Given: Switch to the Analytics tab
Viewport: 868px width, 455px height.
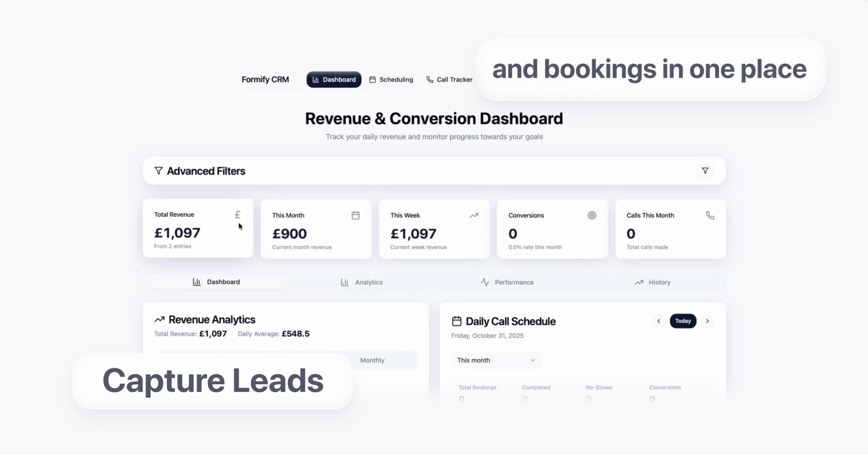Looking at the screenshot, I should click(362, 282).
